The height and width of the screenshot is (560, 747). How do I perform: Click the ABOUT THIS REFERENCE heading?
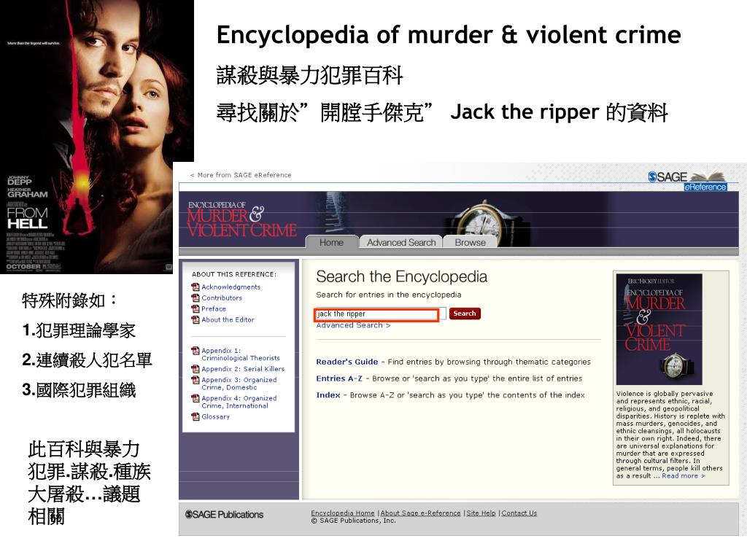234,274
